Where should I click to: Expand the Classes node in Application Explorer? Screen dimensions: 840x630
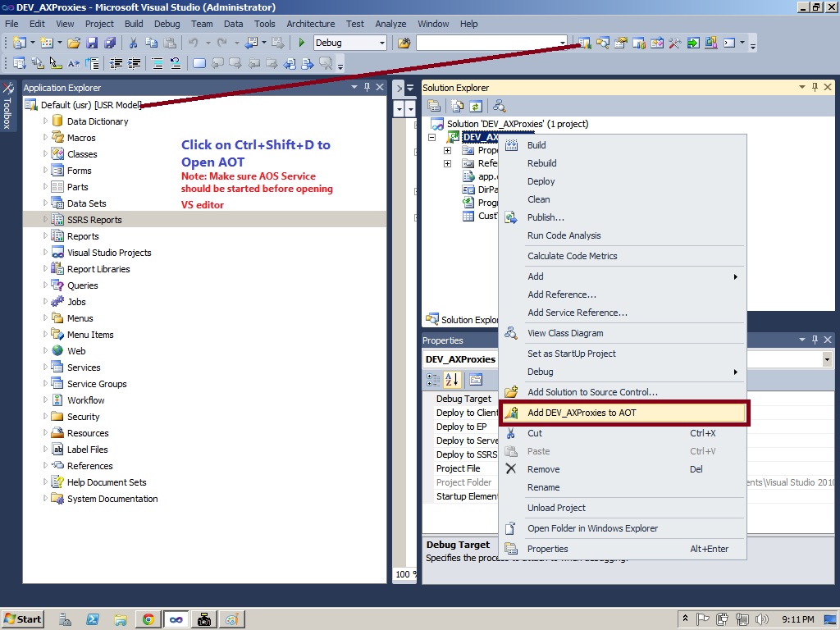[45, 153]
